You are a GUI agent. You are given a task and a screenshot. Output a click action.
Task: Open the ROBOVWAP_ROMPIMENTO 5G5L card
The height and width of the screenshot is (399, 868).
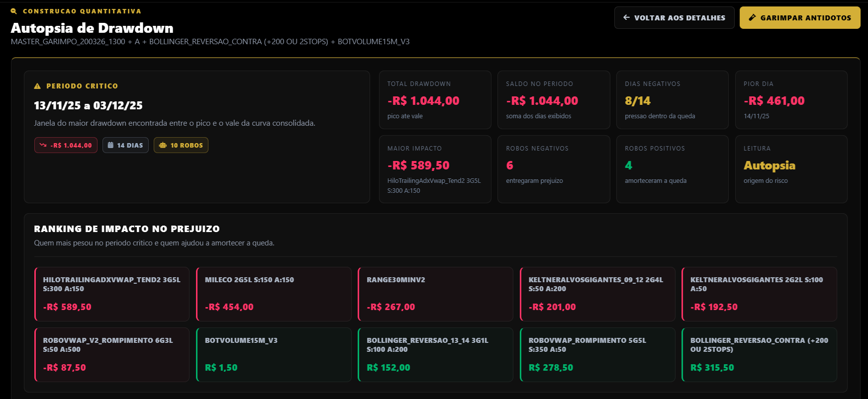(597, 355)
